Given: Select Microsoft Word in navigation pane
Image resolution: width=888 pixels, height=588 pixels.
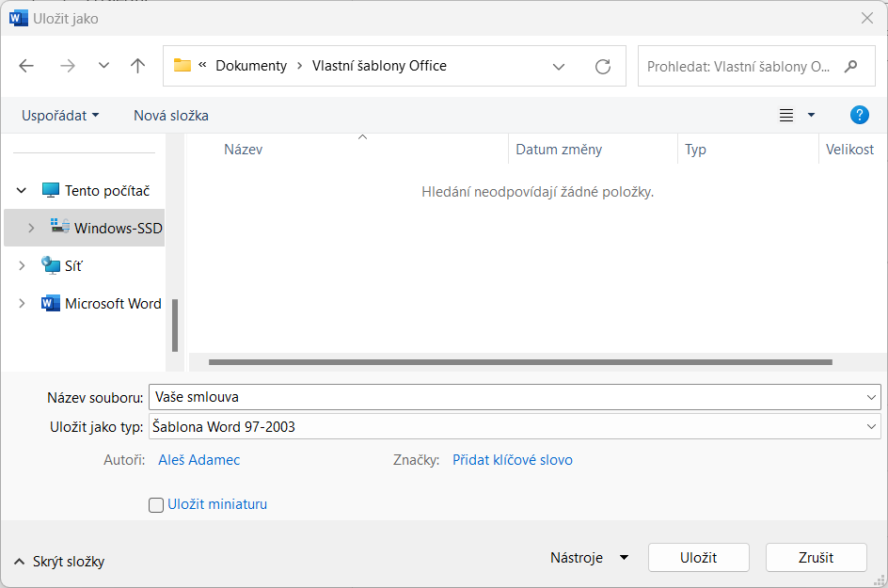Looking at the screenshot, I should pos(113,304).
